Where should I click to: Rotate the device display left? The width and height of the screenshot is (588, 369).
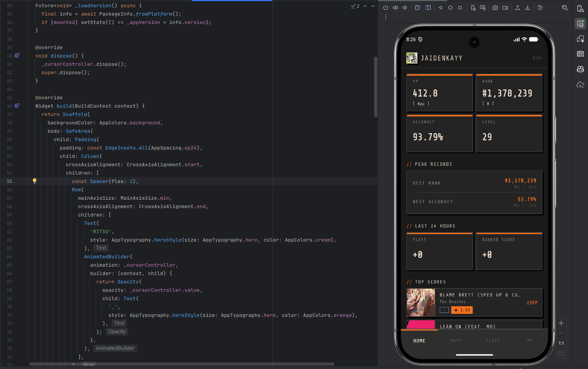pyautogui.click(x=418, y=8)
